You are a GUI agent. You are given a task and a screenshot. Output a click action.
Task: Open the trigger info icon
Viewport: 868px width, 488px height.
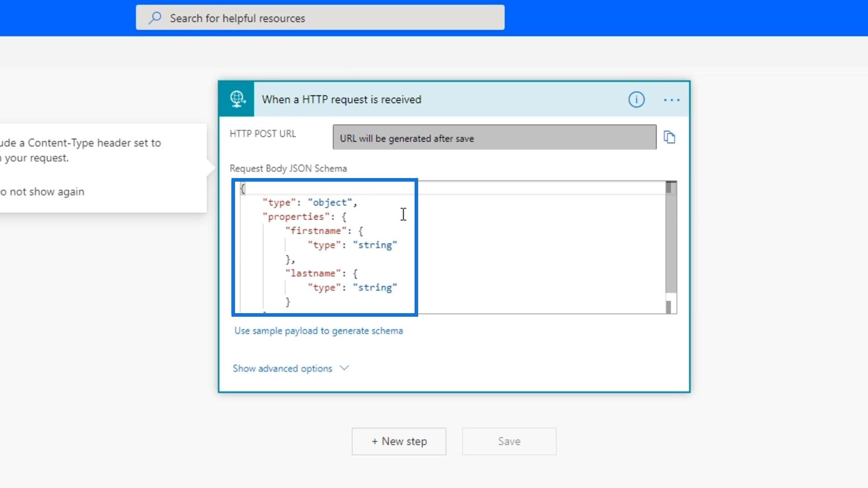(636, 99)
